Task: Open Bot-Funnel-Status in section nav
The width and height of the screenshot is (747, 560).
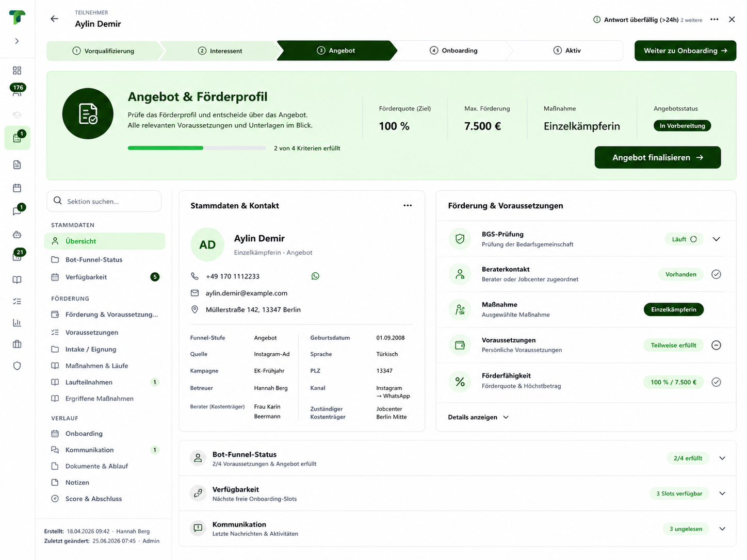Action: pos(105,259)
